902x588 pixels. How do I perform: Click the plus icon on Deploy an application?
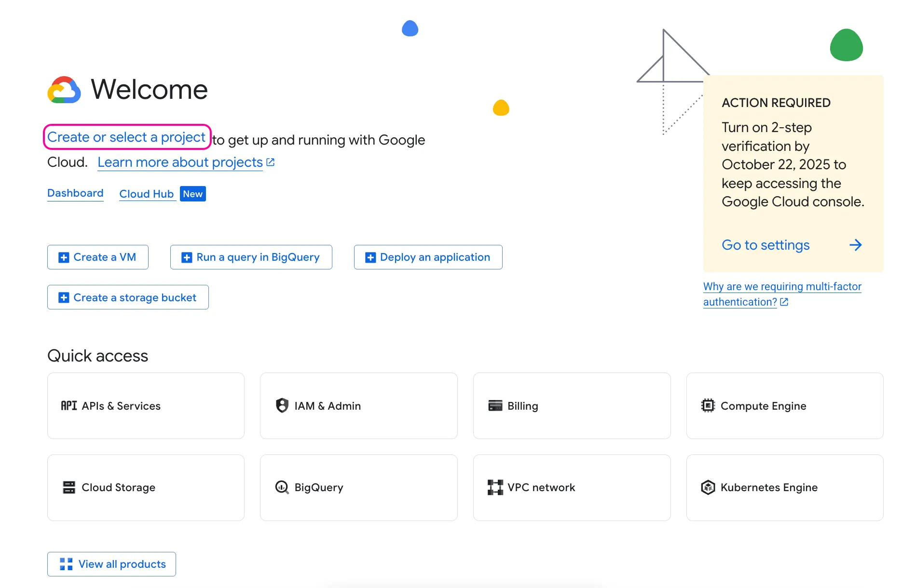click(370, 257)
